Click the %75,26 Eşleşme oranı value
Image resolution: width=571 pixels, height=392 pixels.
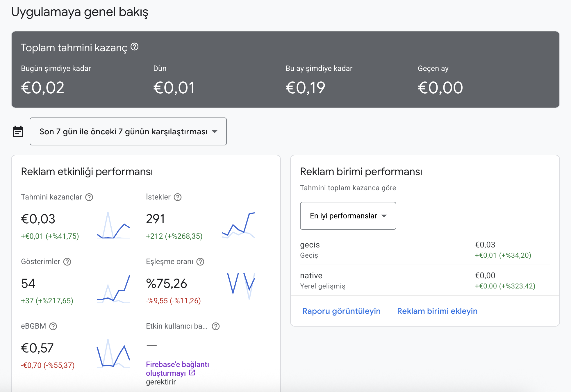[x=167, y=284]
